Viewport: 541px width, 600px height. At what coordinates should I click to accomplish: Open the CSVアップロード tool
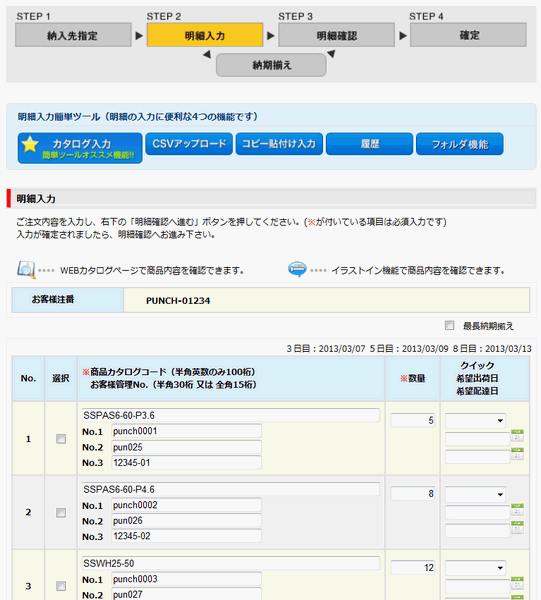pos(189,144)
